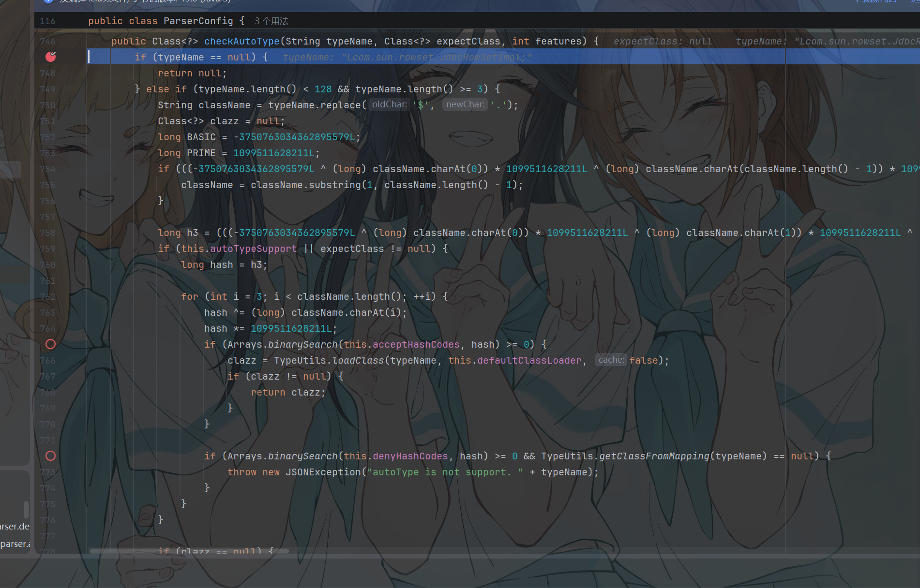Click line number 758 in the gutter

point(47,233)
